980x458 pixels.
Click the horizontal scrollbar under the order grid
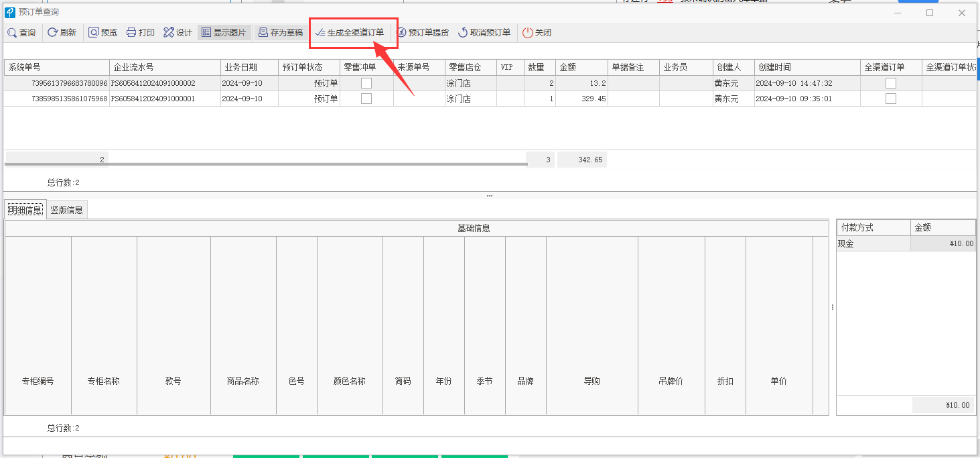click(267, 164)
